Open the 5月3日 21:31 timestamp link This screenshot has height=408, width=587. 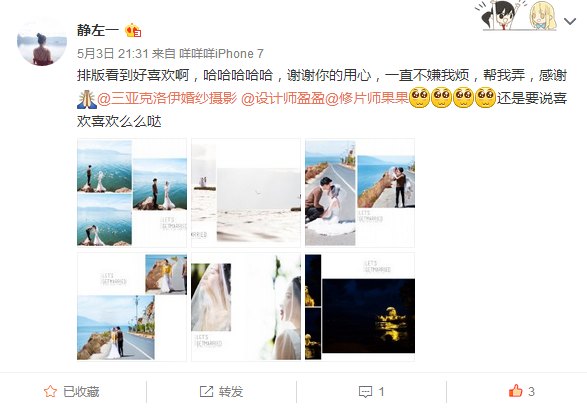(113, 54)
